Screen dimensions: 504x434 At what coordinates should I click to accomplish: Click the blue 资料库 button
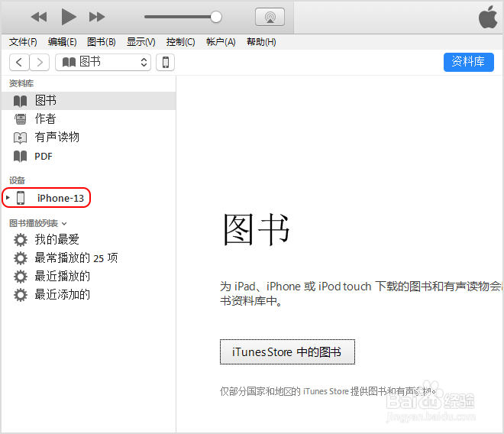(x=469, y=62)
